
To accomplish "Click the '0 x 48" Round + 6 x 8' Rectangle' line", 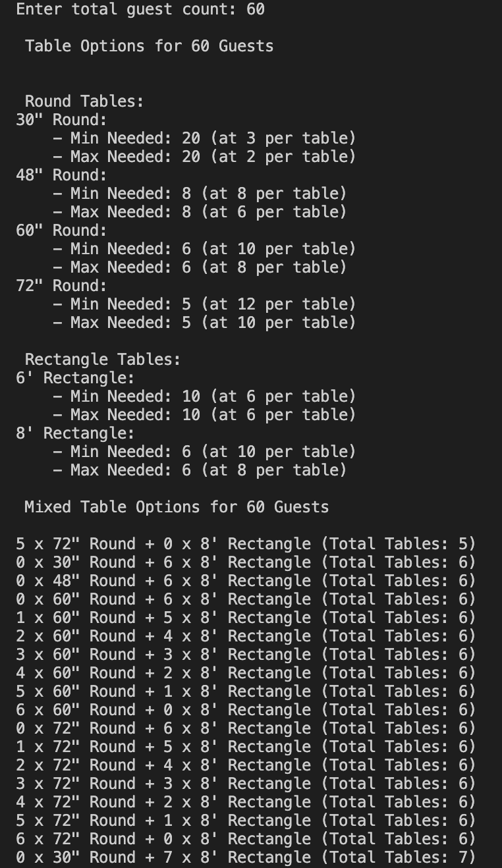I will point(246,581).
